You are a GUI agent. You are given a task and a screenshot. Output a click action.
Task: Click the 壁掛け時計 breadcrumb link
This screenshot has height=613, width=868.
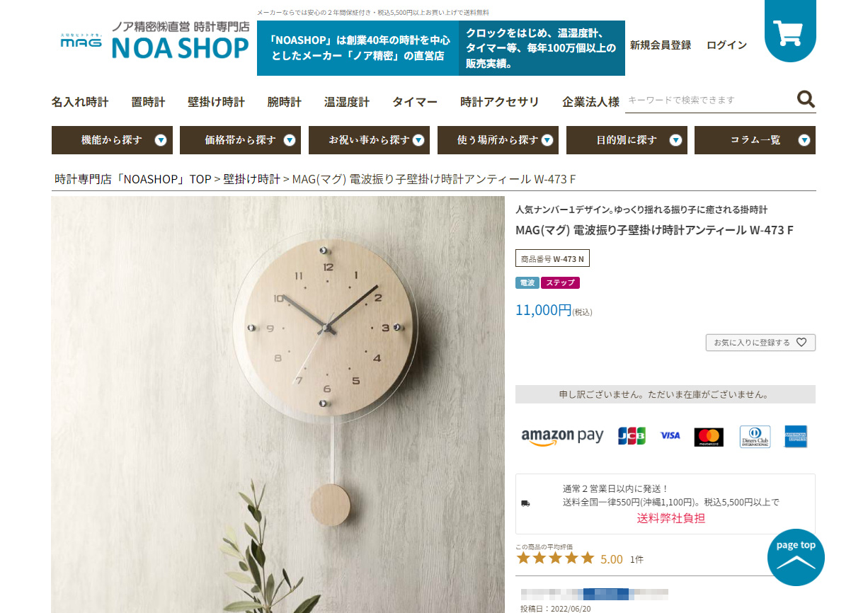(251, 179)
